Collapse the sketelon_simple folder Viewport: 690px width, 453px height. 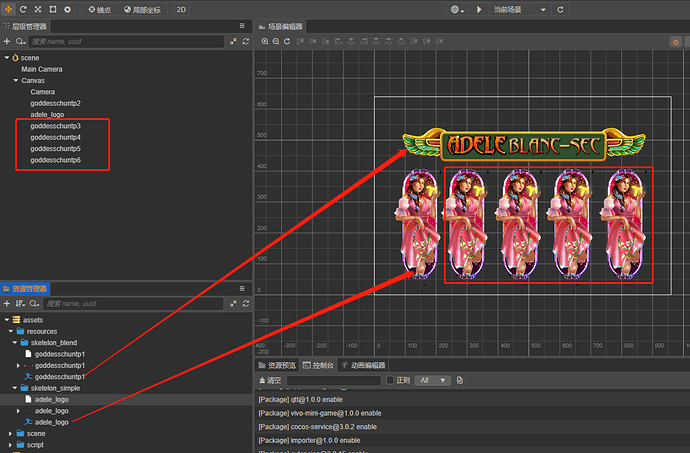(15, 388)
